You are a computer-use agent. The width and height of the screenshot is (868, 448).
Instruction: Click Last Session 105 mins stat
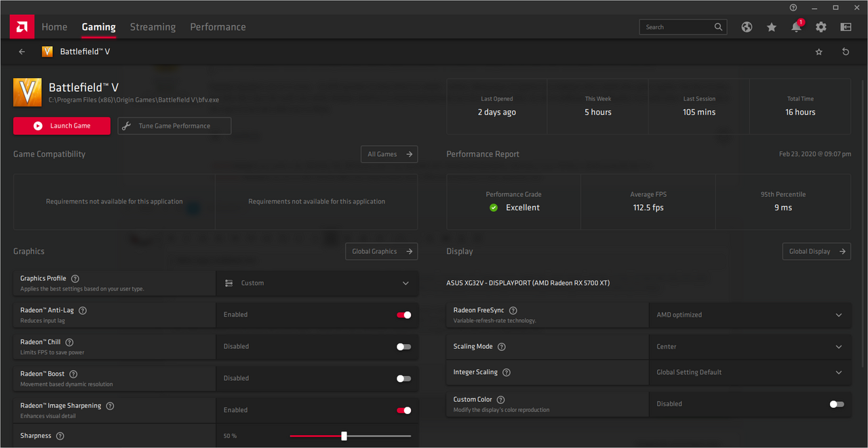click(x=699, y=106)
